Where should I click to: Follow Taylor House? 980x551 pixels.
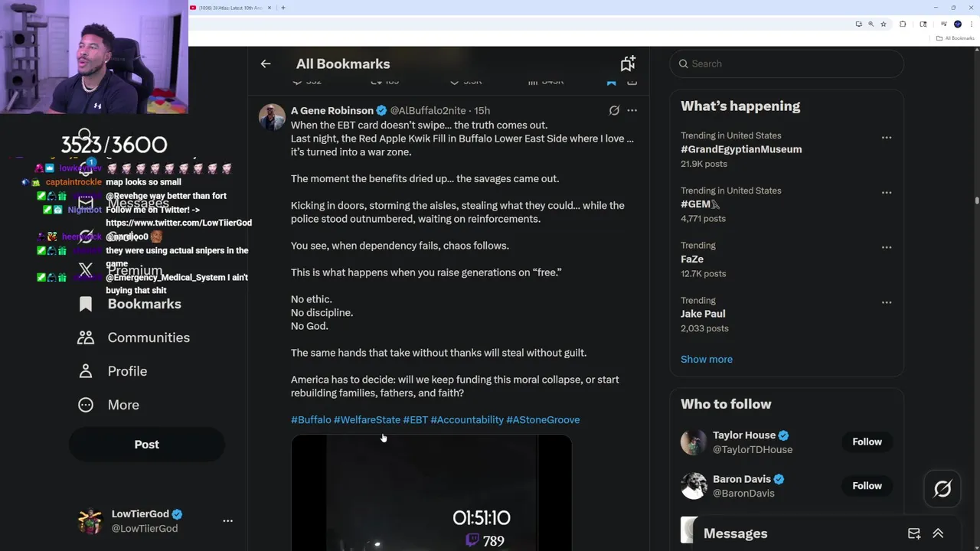(867, 442)
